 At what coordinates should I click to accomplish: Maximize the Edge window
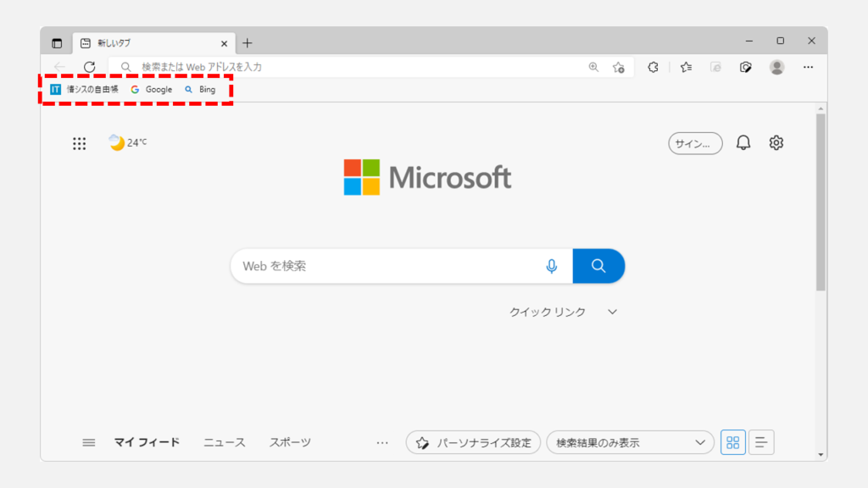click(x=781, y=41)
